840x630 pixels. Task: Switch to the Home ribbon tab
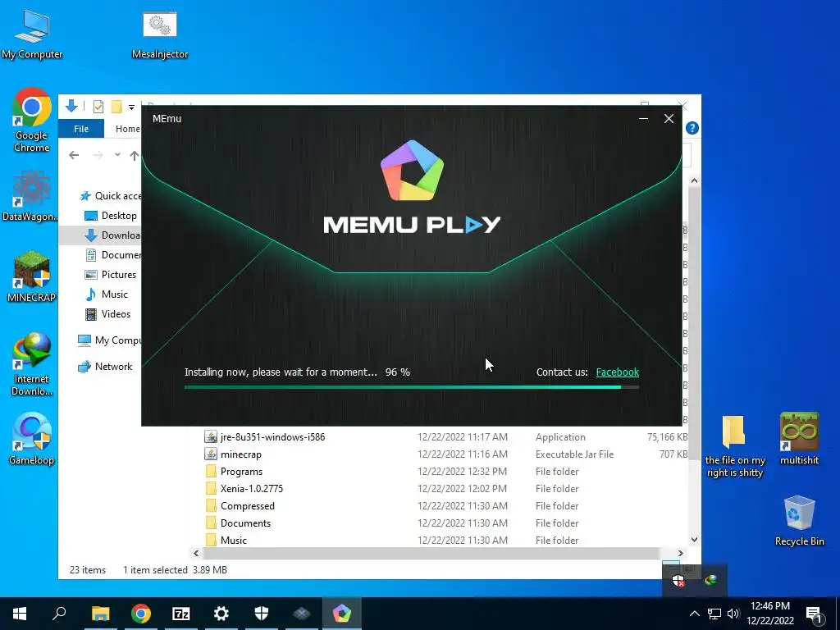[127, 129]
